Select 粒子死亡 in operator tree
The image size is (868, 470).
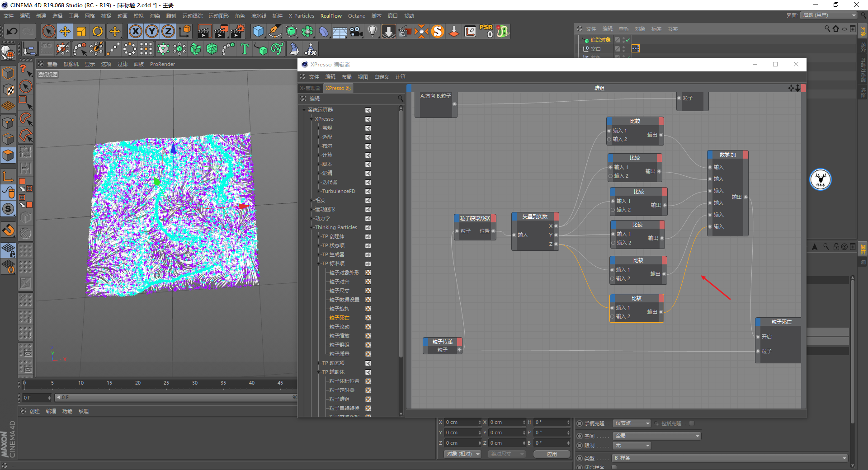pyautogui.click(x=339, y=318)
